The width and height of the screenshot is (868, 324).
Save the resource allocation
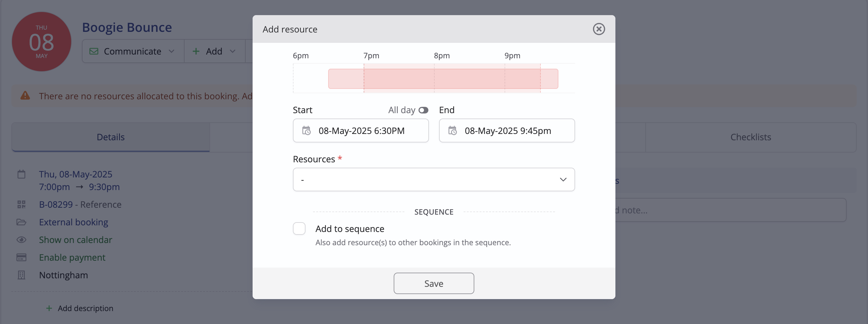434,283
